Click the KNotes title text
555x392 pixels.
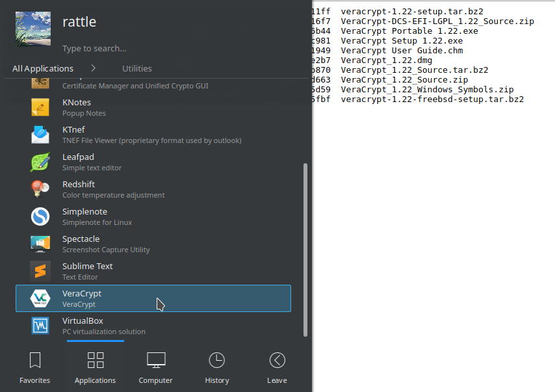[77, 102]
